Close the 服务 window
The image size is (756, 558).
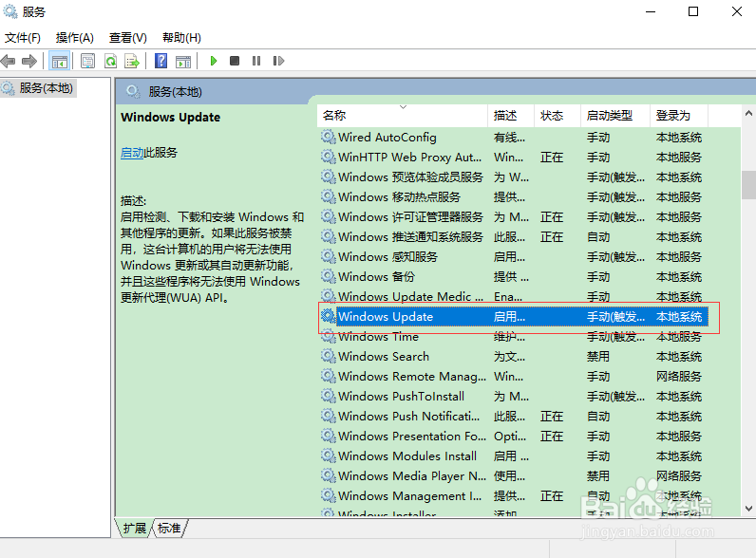(737, 11)
